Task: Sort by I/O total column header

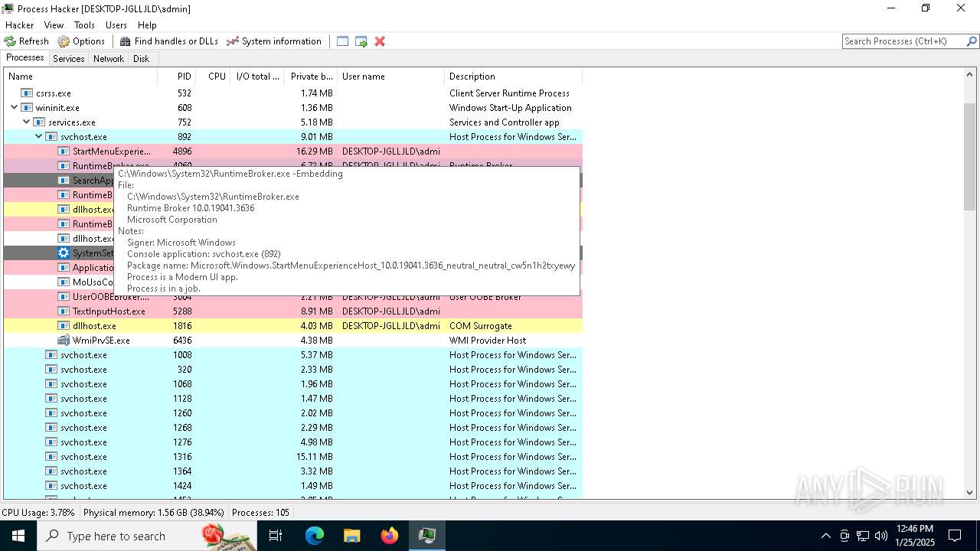Action: tap(257, 77)
